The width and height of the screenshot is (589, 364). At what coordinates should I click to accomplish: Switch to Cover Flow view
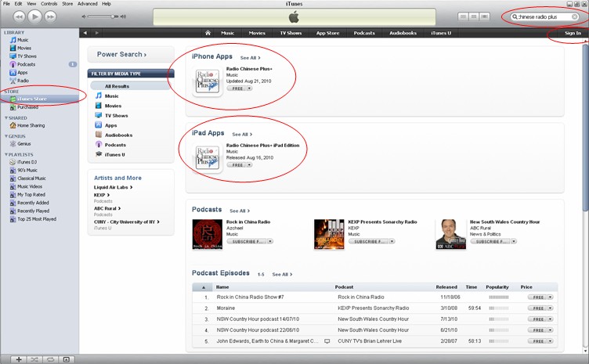tap(485, 16)
